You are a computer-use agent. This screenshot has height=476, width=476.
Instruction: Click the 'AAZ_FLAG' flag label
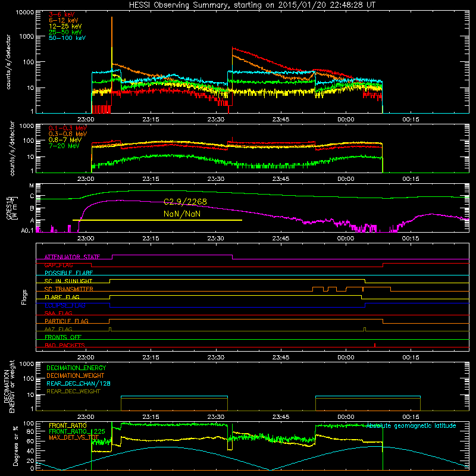tap(58, 329)
